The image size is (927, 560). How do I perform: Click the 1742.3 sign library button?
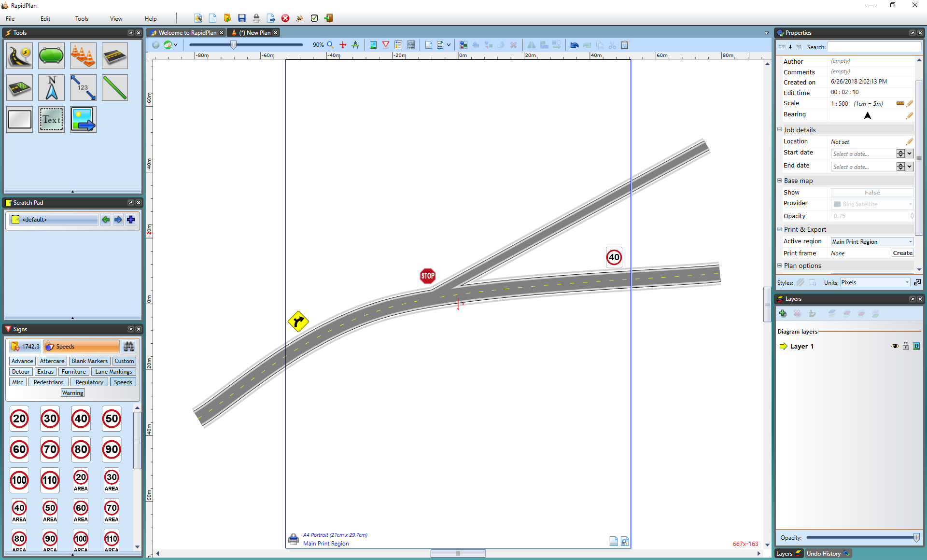pyautogui.click(x=26, y=347)
